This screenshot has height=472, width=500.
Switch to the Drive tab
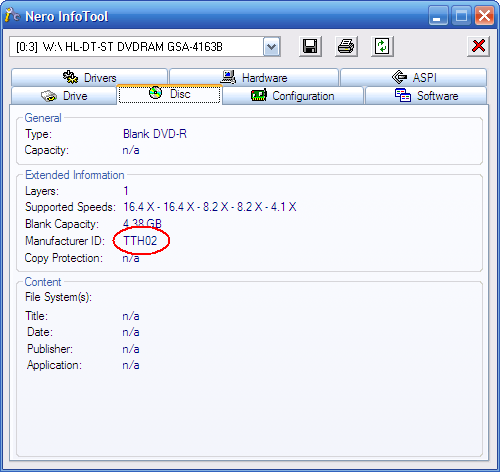64,96
